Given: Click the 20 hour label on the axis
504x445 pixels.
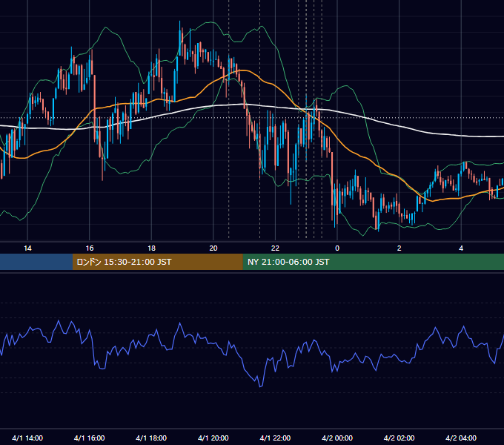Looking at the screenshot, I should (x=213, y=248).
